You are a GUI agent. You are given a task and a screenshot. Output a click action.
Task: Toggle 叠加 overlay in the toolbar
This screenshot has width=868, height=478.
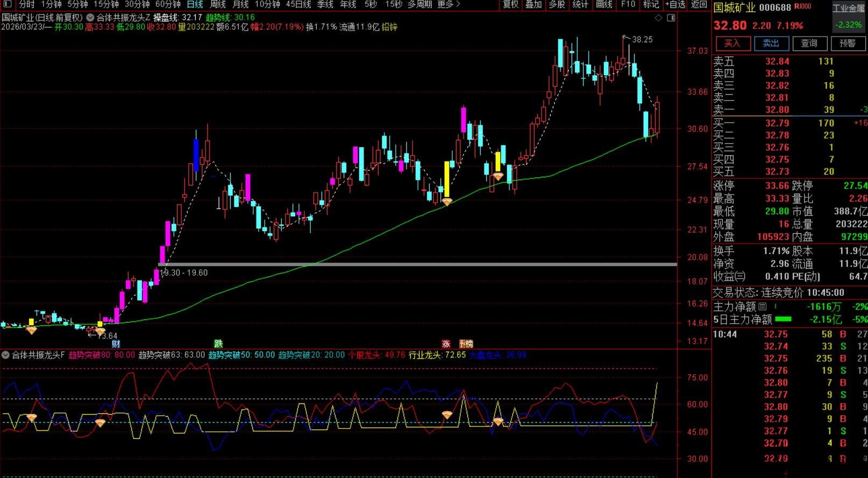[533, 4]
